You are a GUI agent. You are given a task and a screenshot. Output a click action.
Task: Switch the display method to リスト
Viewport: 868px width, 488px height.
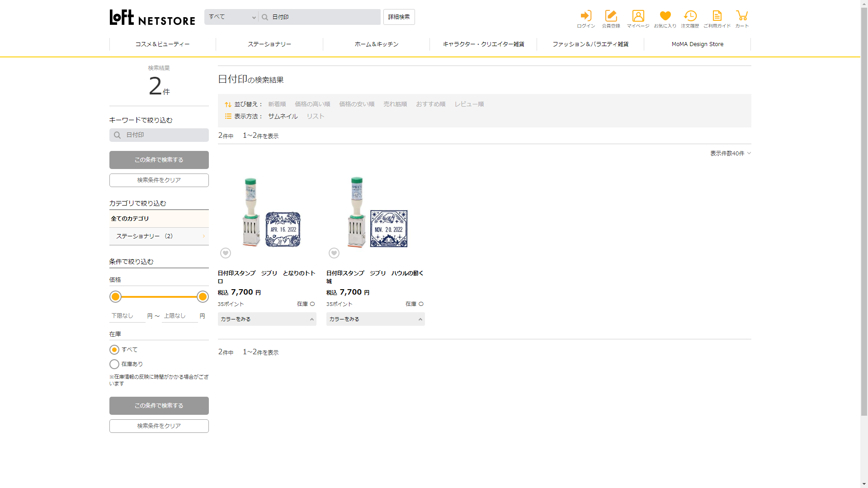point(316,116)
